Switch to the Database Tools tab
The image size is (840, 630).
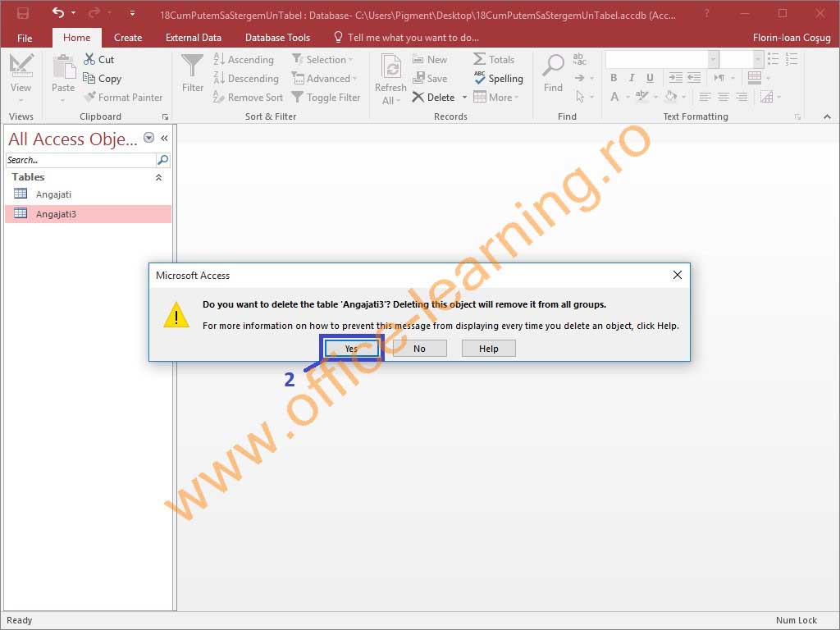click(277, 38)
